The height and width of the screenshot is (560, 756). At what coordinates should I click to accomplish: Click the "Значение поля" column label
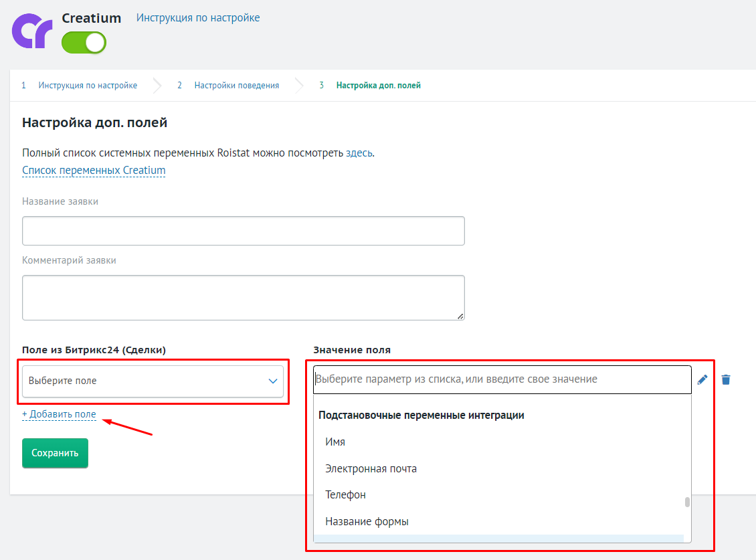352,350
